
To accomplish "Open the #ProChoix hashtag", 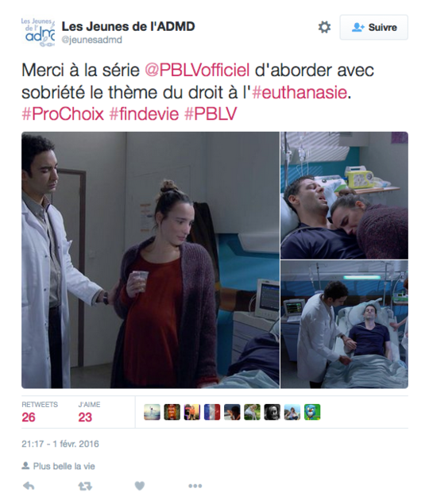I will pyautogui.click(x=63, y=114).
